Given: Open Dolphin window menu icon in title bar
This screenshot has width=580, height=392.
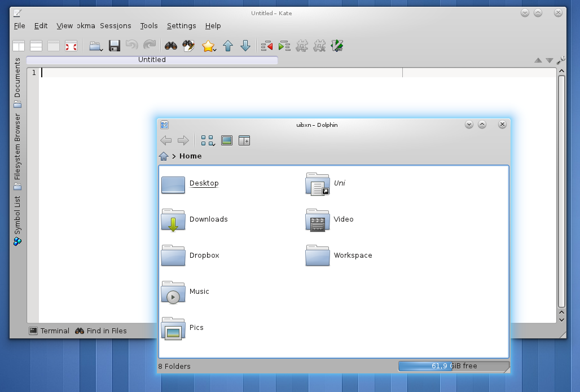Looking at the screenshot, I should (165, 125).
